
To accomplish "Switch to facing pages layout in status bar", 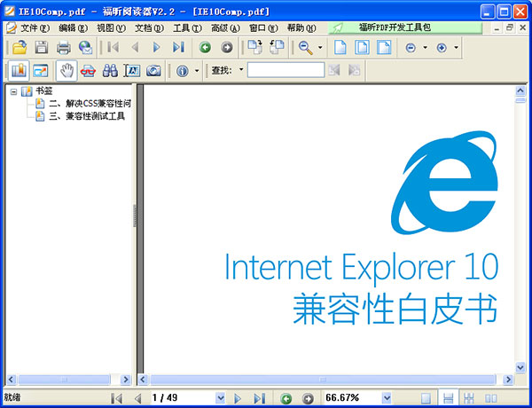I will (490, 398).
